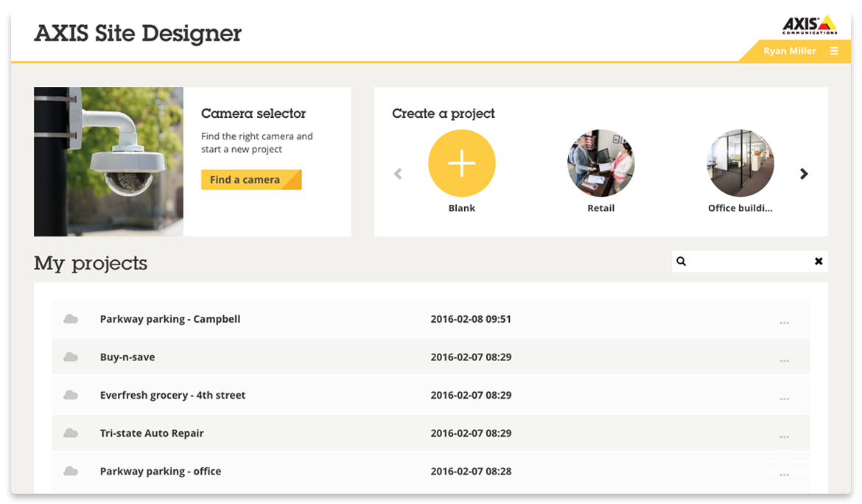Viewport: 862px width, 504px height.
Task: Click into the My projects search field
Action: pos(748,262)
